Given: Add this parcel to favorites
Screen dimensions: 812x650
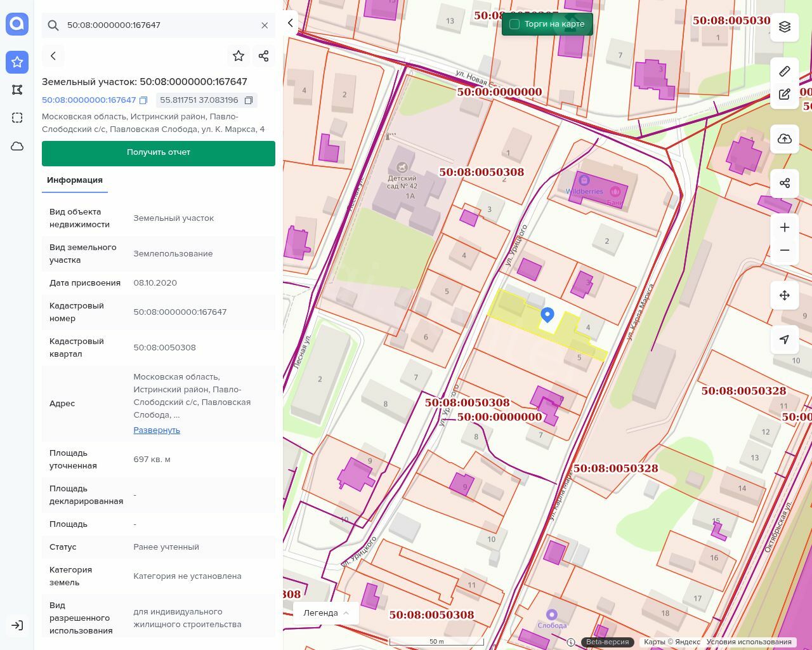Looking at the screenshot, I should point(239,56).
